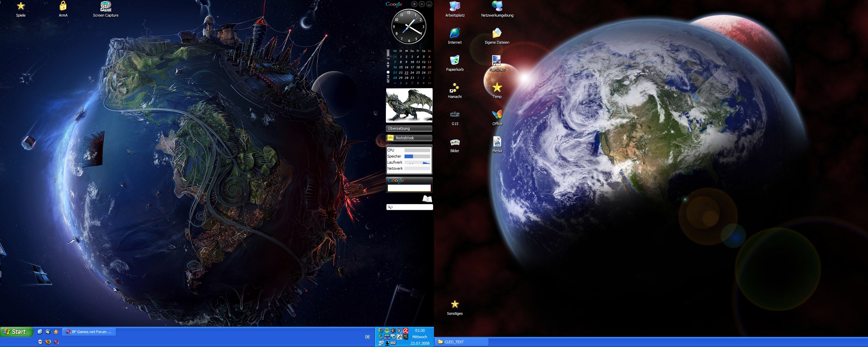The image size is (868, 347).
Task: Expand the Notizblock gadget
Action: pyautogui.click(x=409, y=138)
